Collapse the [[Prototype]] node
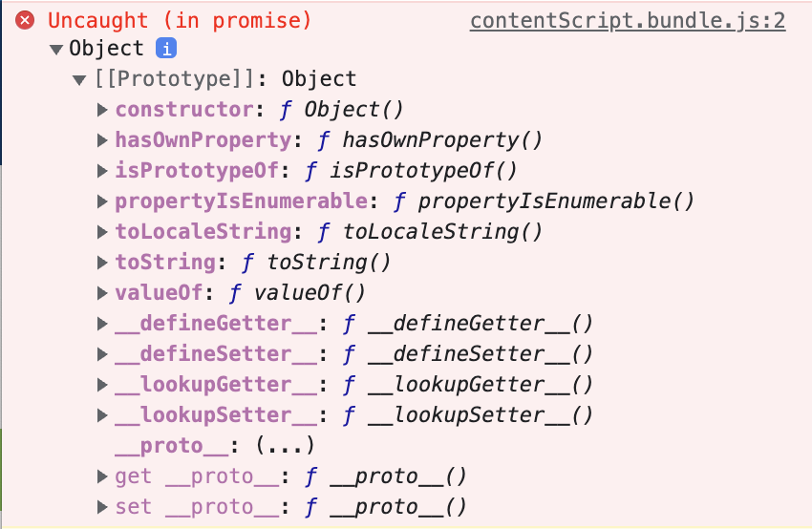 pyautogui.click(x=79, y=80)
